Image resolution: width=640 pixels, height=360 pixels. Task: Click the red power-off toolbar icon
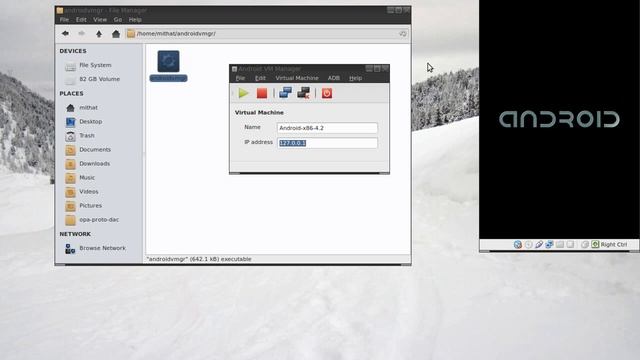[327, 93]
